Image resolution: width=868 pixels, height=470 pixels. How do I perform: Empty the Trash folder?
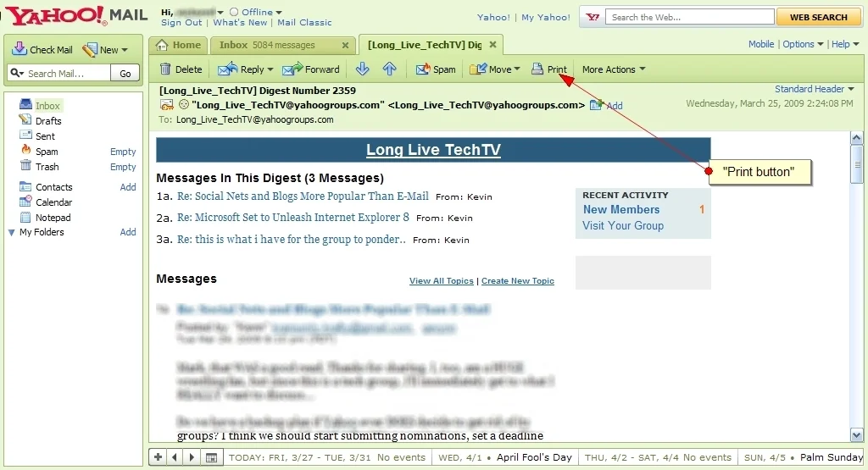123,167
